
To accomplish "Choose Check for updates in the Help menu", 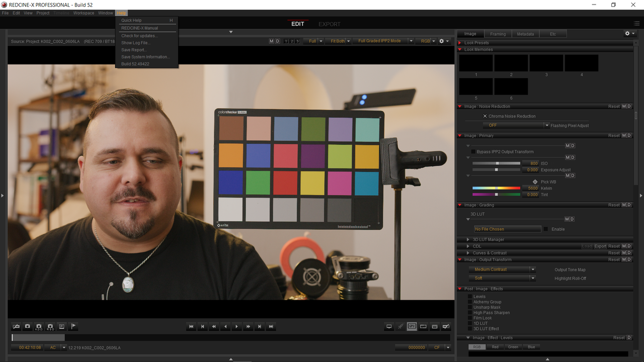I will 139,36.
